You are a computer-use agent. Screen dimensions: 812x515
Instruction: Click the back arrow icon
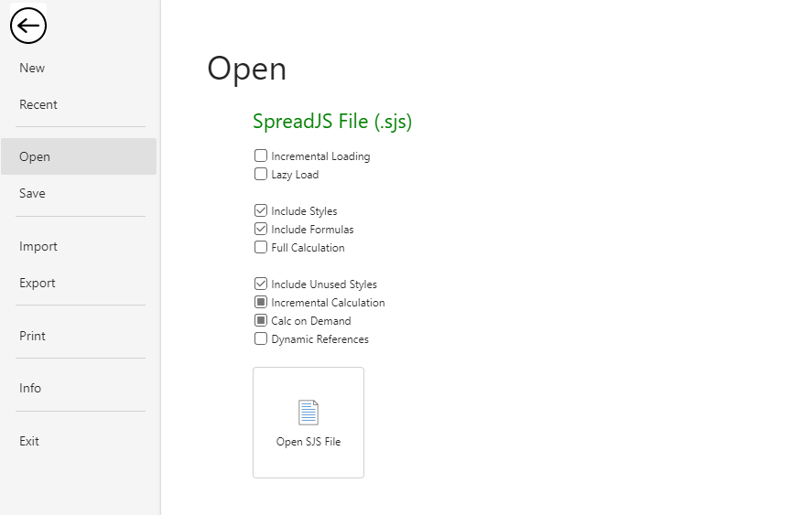[28, 26]
